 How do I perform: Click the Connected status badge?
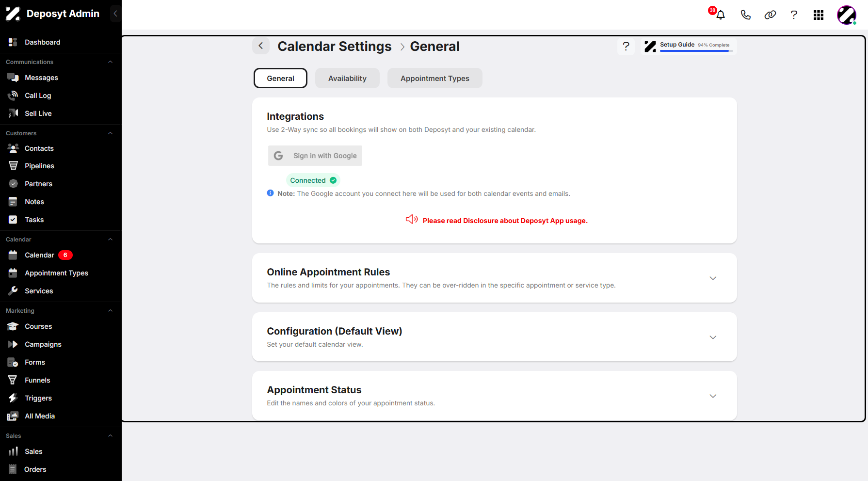pos(313,180)
